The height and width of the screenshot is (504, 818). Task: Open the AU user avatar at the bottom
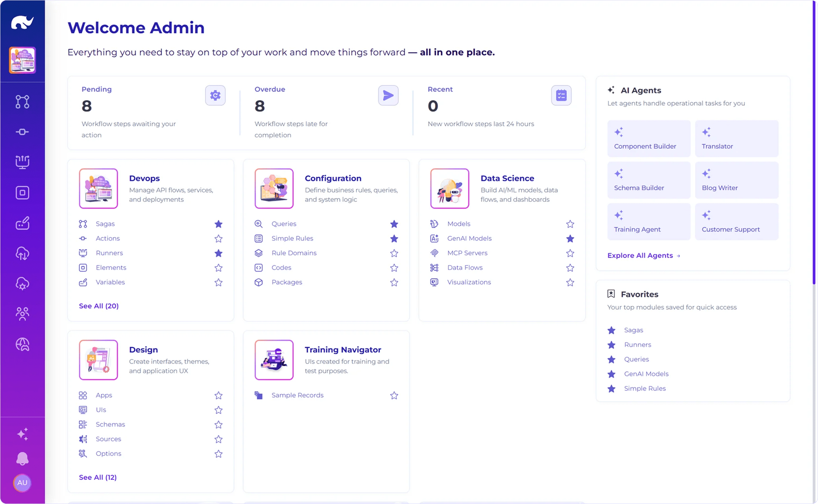(23, 483)
